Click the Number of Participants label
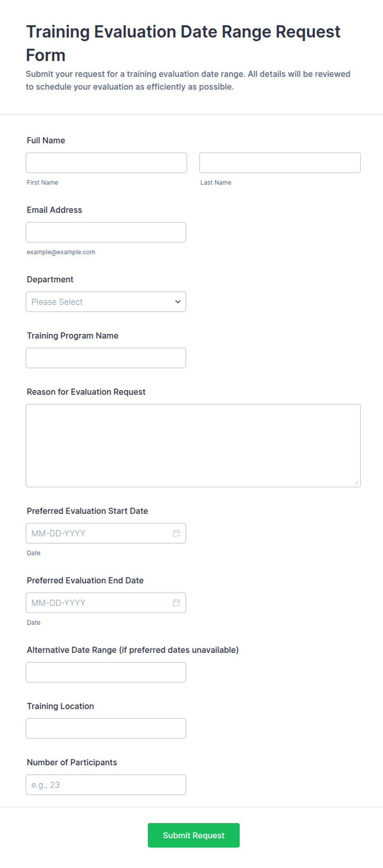Screen dimensions: 383x868 point(72,762)
